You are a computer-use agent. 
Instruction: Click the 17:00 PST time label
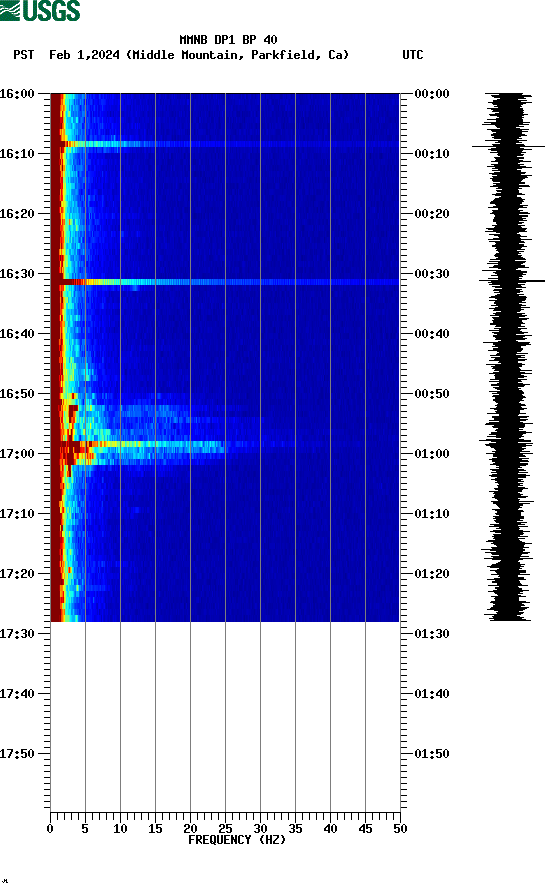pyautogui.click(x=17, y=453)
